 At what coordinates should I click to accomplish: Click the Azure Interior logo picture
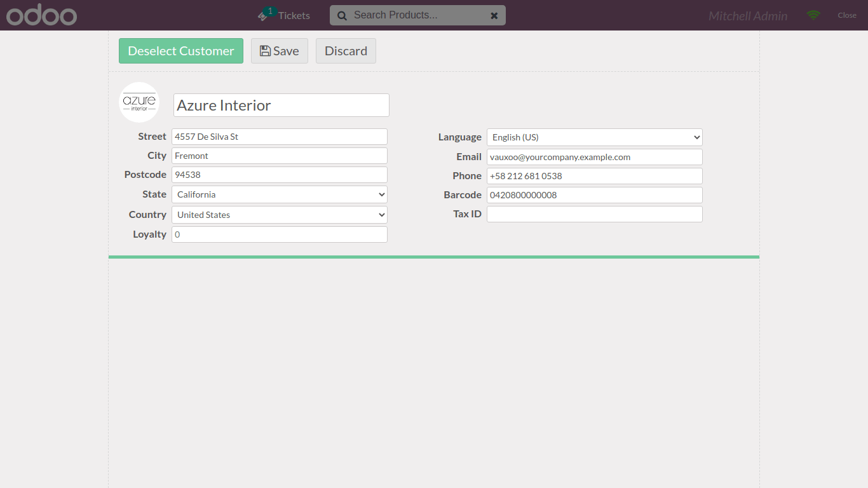click(x=139, y=102)
